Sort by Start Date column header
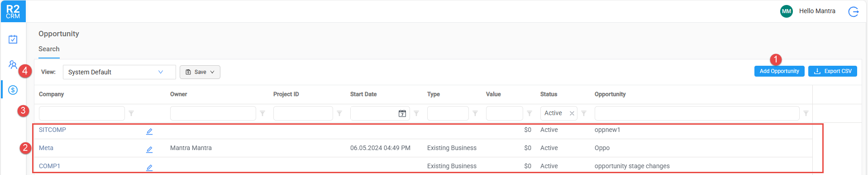 click(x=363, y=94)
